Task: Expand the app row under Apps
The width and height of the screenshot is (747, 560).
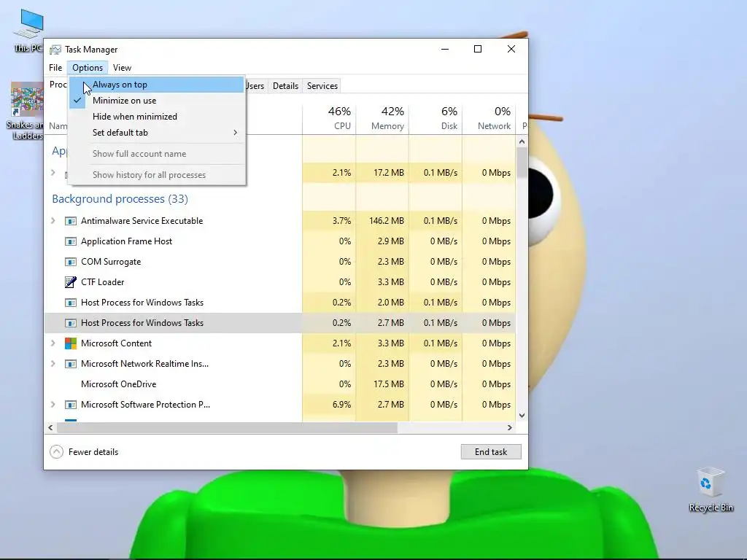Action: click(53, 172)
